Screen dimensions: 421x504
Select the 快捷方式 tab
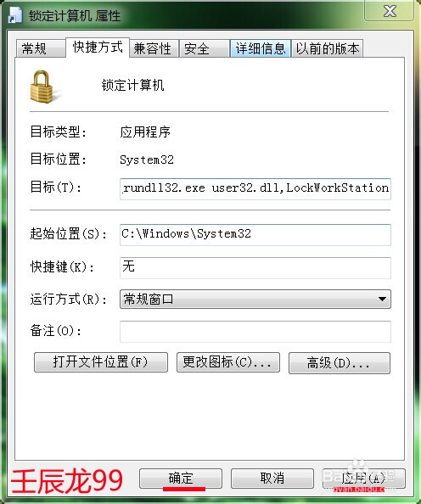98,48
